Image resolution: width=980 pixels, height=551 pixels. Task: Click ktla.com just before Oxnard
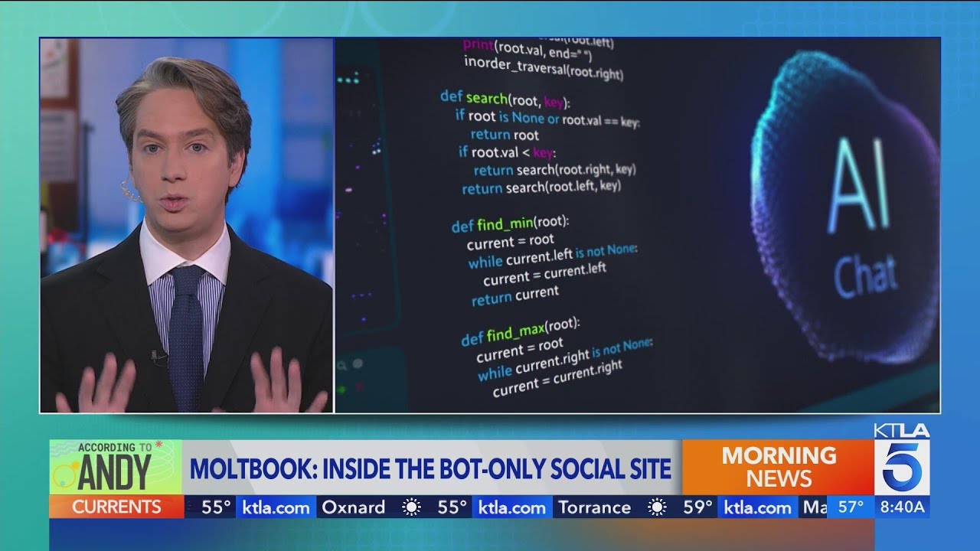[276, 507]
